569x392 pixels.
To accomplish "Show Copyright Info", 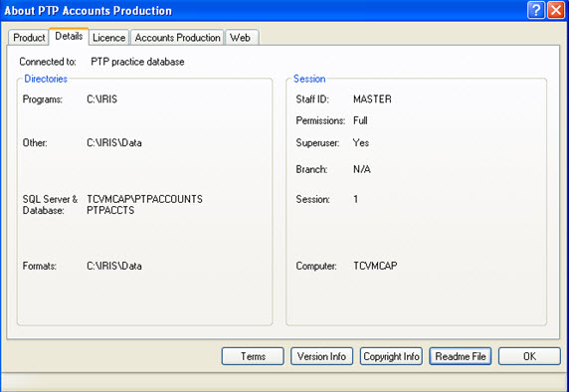I will pyautogui.click(x=391, y=356).
